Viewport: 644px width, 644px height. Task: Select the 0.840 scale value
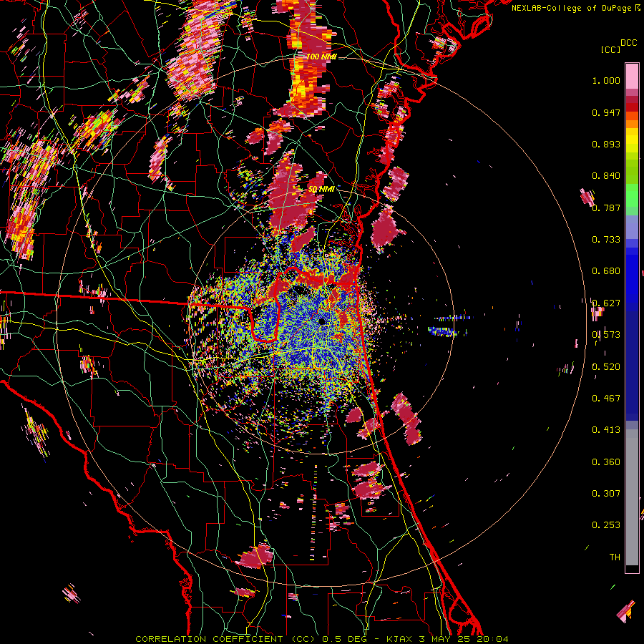tap(606, 176)
